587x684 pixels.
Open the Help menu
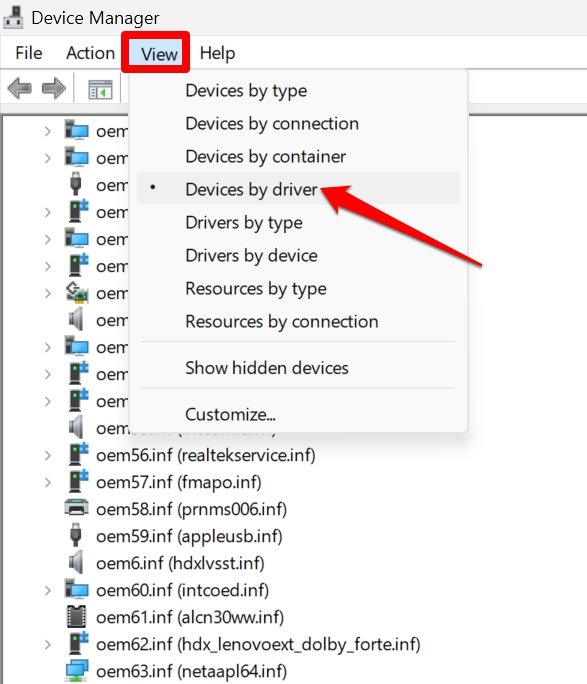point(217,53)
